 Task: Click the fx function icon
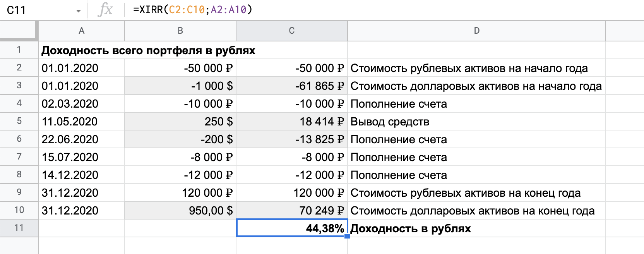click(105, 10)
